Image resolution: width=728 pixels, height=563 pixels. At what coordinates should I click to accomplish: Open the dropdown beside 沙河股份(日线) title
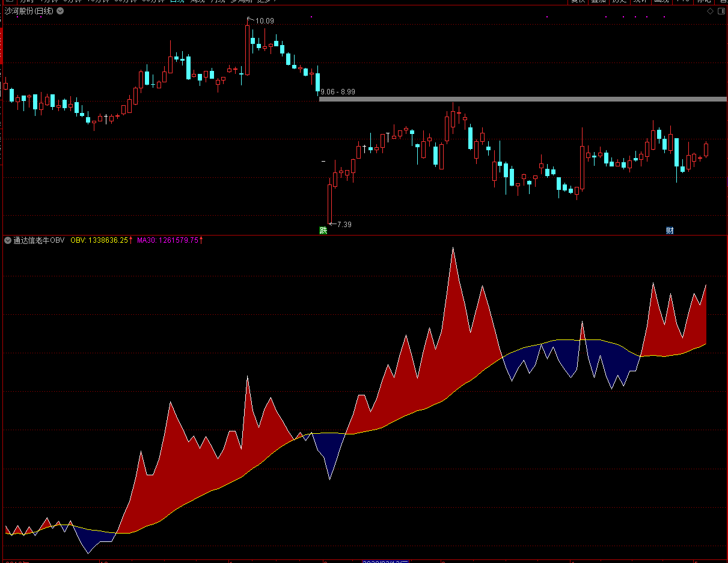point(59,11)
